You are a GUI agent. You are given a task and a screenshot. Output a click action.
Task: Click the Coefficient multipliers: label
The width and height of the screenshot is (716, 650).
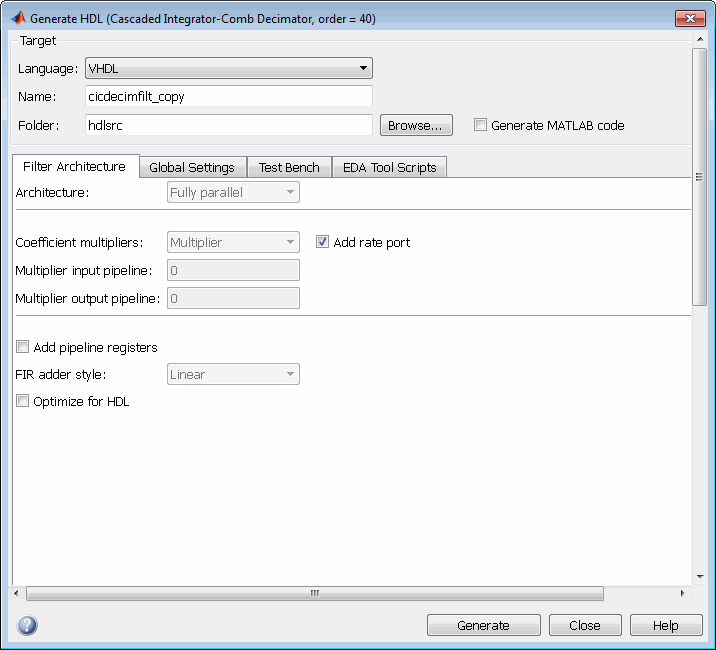point(79,242)
